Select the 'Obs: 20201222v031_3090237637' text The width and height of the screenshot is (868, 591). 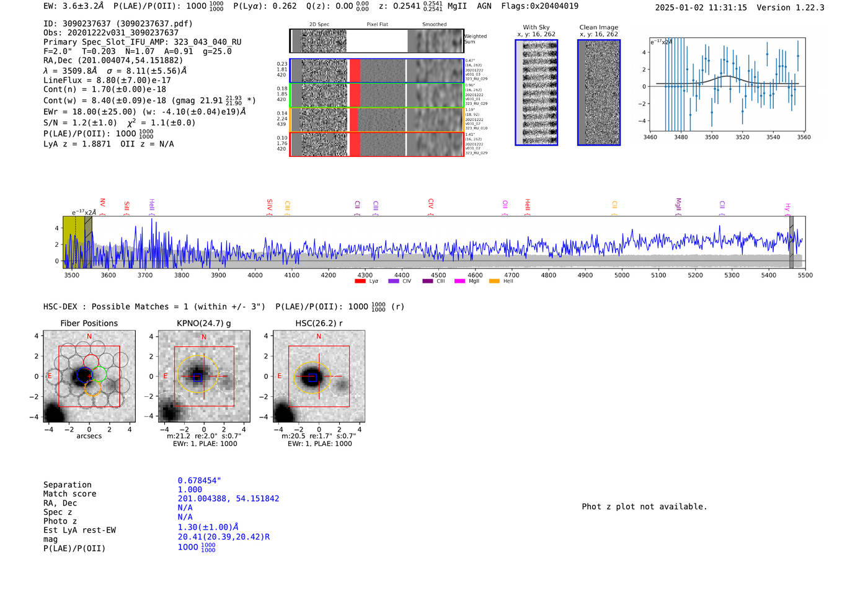click(111, 33)
